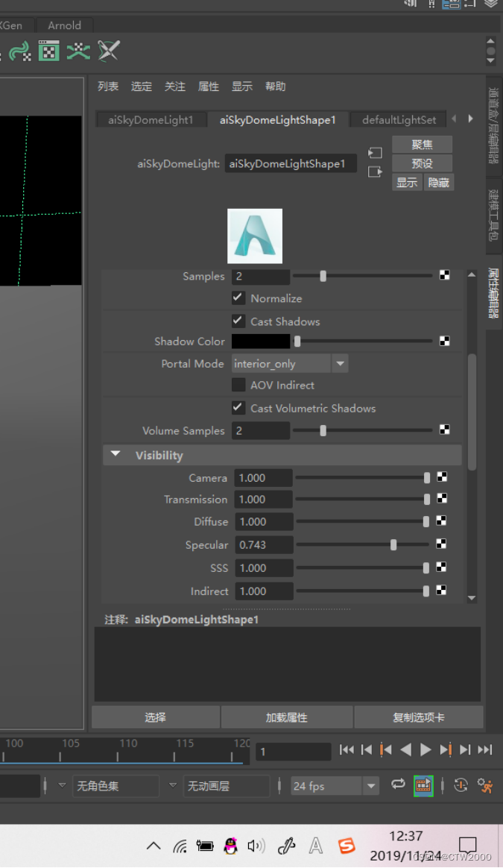Click the go to output connection icon
This screenshot has height=868, width=503.
[375, 172]
